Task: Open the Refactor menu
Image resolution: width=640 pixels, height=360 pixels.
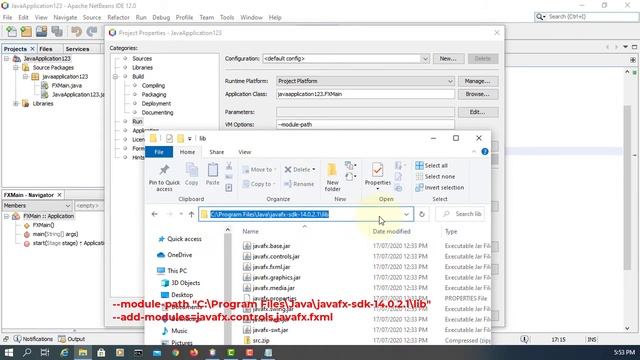Action: tap(118, 18)
